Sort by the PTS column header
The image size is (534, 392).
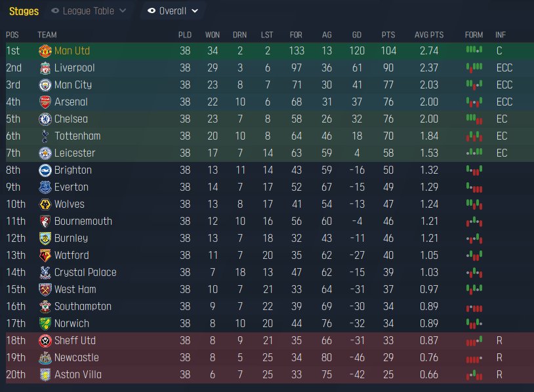(x=388, y=35)
